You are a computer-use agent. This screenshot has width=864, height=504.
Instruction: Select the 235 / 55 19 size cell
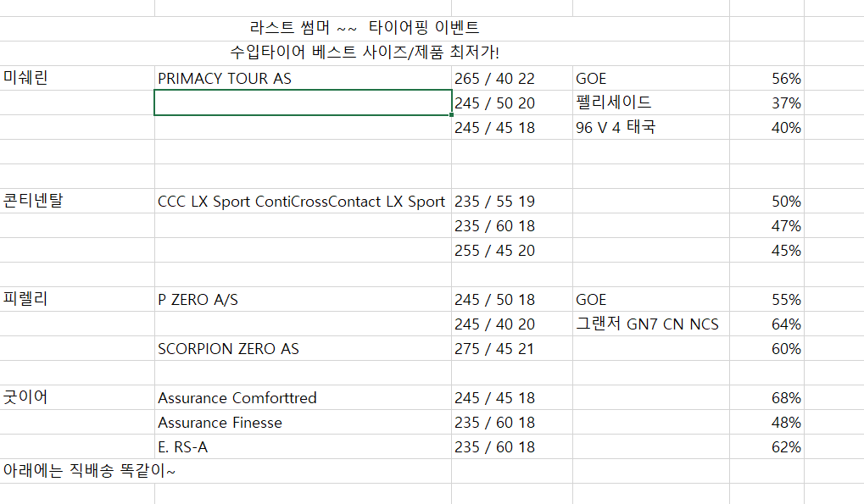(x=495, y=202)
